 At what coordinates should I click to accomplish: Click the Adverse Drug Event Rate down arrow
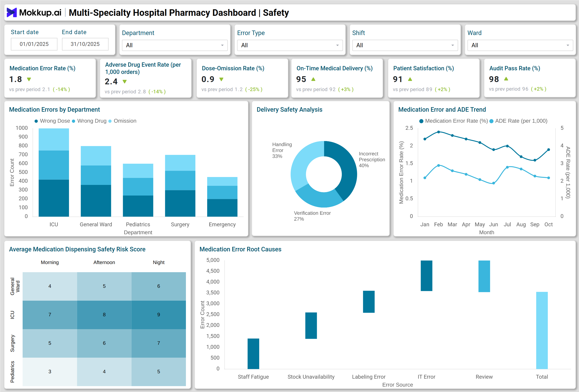coord(125,81)
